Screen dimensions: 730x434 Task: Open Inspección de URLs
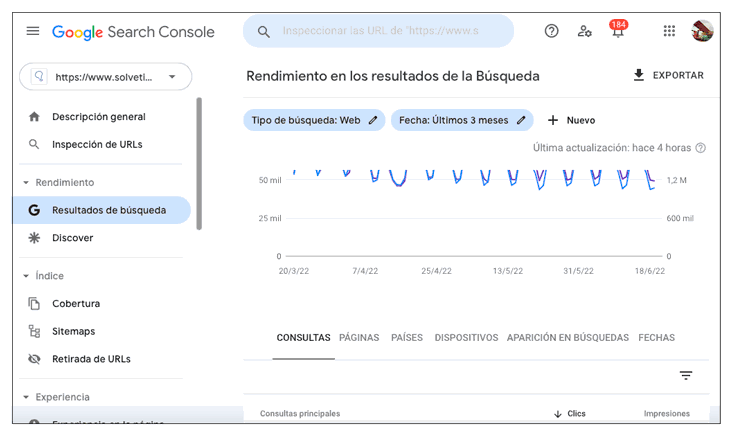97,145
